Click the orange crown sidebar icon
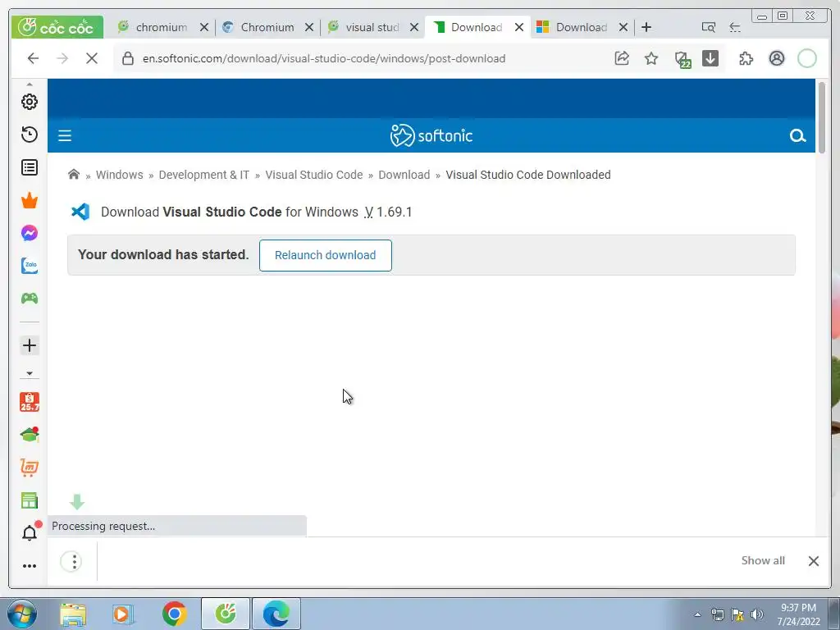This screenshot has width=840, height=630. [30, 200]
